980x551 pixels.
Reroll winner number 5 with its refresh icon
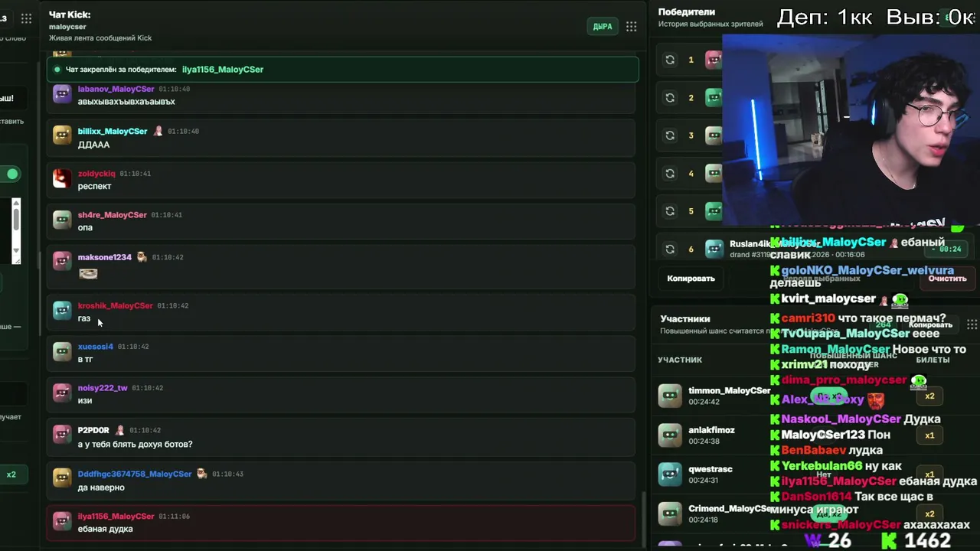click(670, 211)
